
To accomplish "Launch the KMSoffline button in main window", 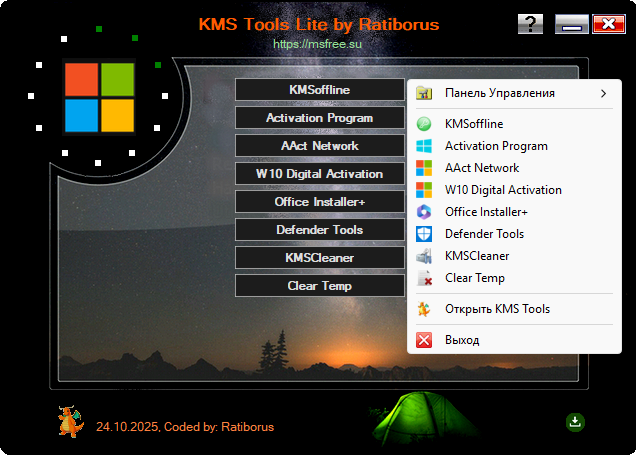I will (320, 90).
